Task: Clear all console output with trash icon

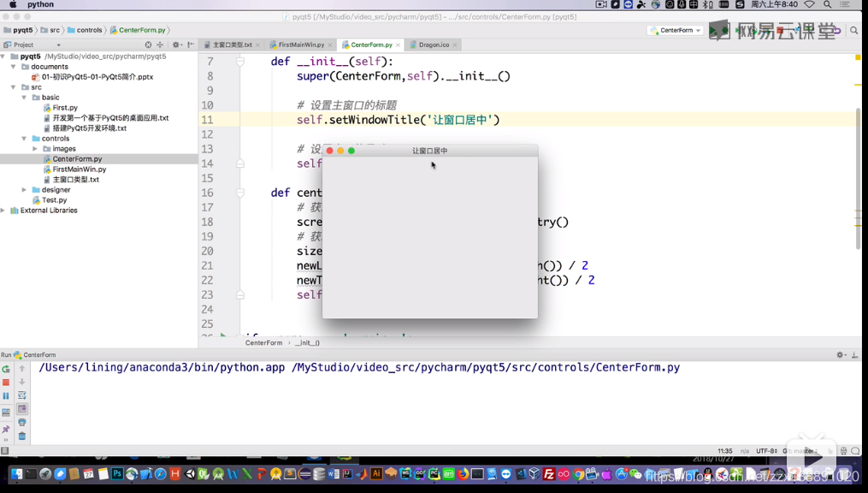Action: (22, 436)
